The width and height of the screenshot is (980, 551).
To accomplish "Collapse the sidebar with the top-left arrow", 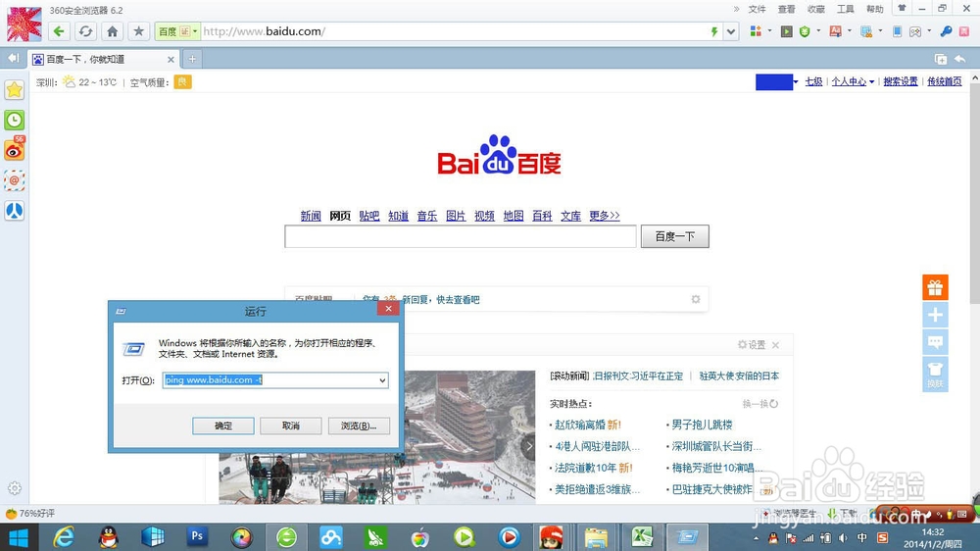I will [x=13, y=58].
